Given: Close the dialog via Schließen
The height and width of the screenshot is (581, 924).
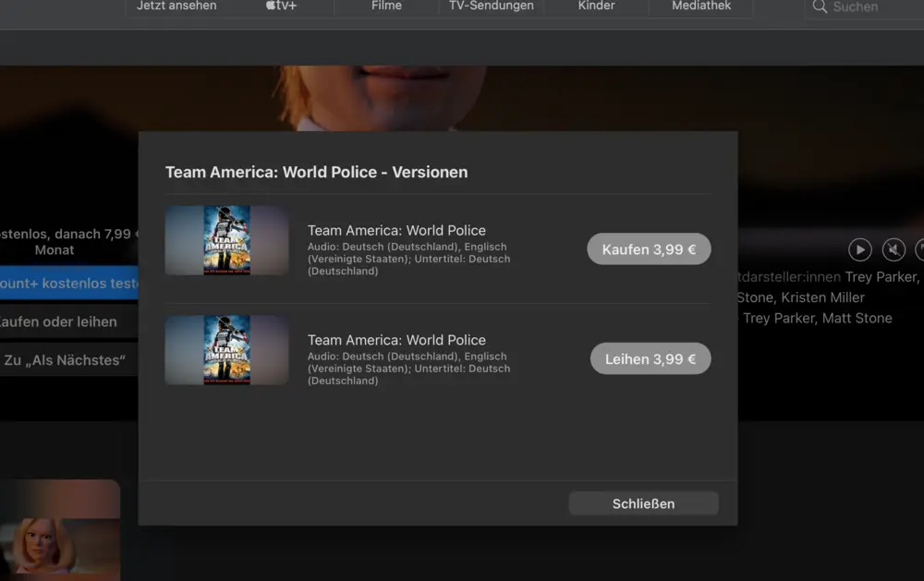Looking at the screenshot, I should click(x=643, y=503).
